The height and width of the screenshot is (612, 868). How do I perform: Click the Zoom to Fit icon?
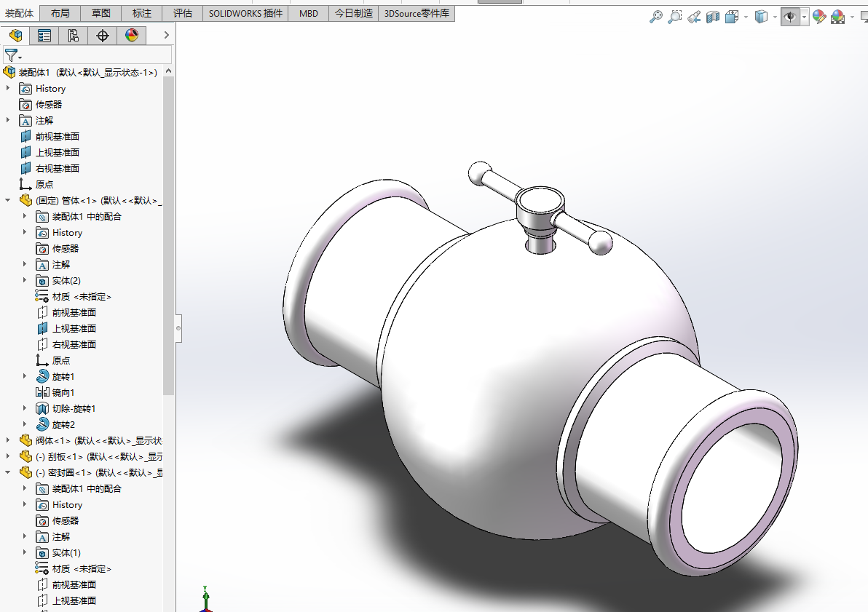tap(656, 17)
